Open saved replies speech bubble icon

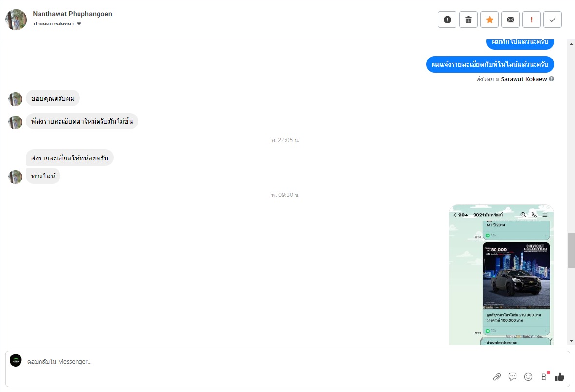click(513, 376)
